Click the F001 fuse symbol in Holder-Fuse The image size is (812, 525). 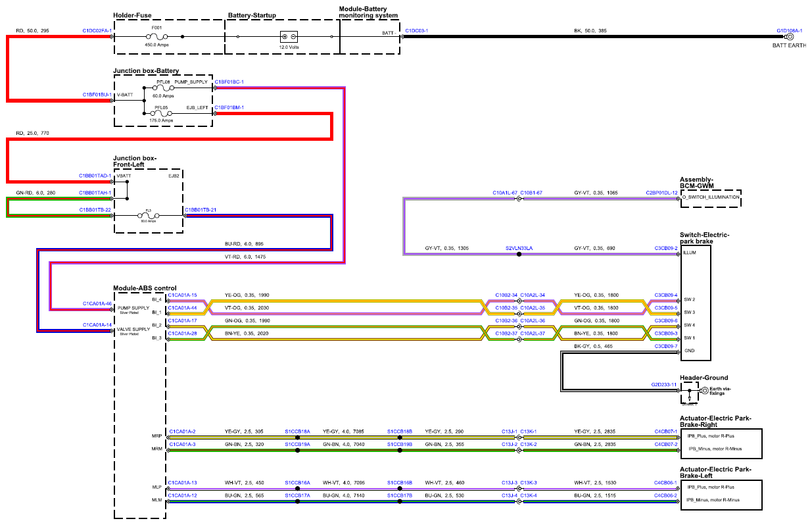pos(155,37)
